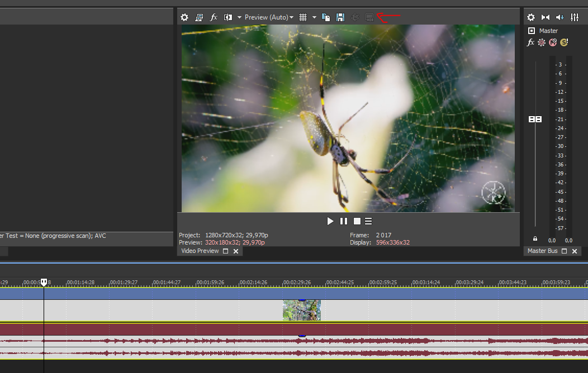The width and height of the screenshot is (588, 373).
Task: Click the timeline playhead cursor marker
Action: (x=44, y=283)
